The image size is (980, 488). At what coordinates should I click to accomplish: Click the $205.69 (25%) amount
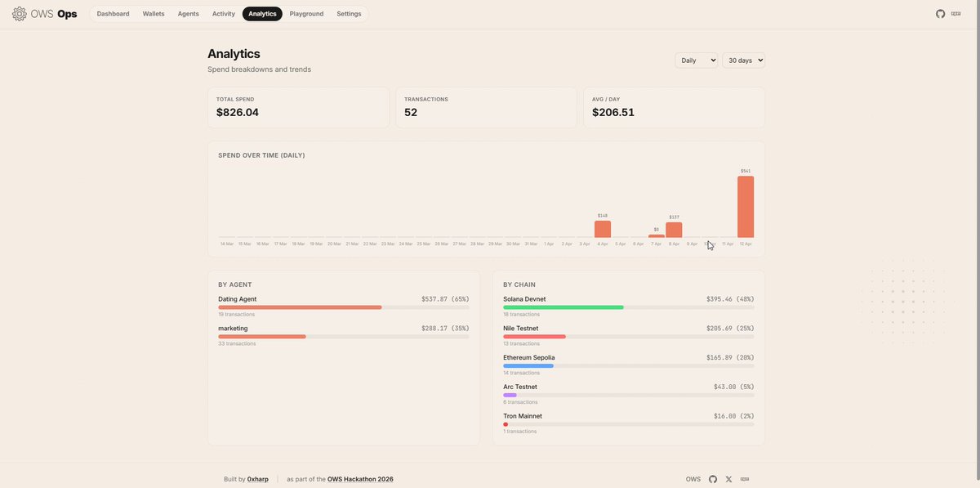click(x=730, y=329)
